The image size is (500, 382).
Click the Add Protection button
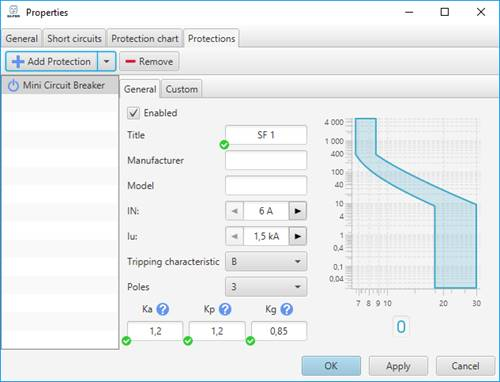[52, 61]
